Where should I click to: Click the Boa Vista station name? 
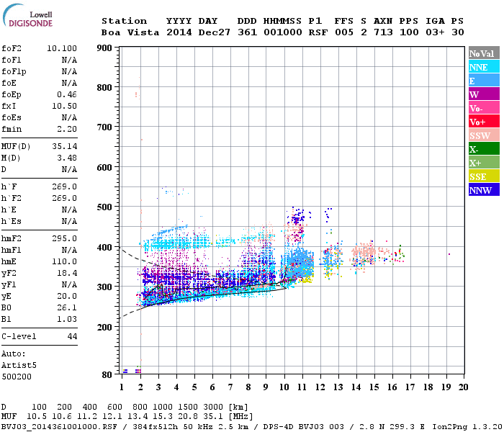coord(130,32)
